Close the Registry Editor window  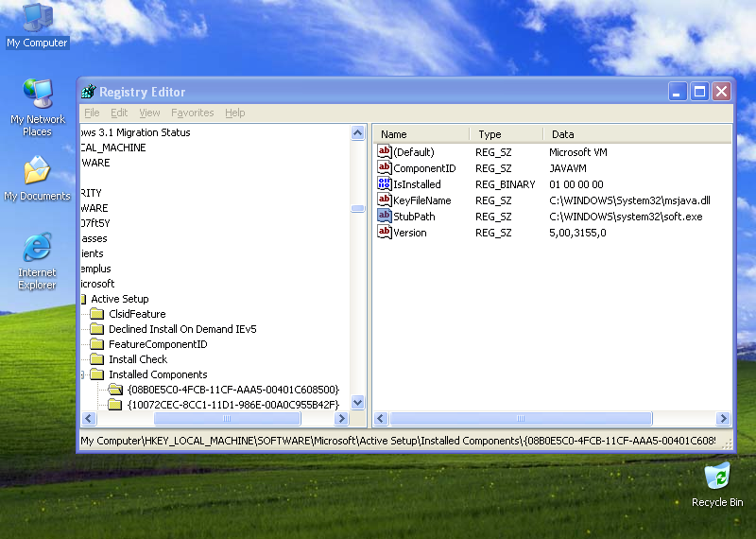click(x=721, y=91)
